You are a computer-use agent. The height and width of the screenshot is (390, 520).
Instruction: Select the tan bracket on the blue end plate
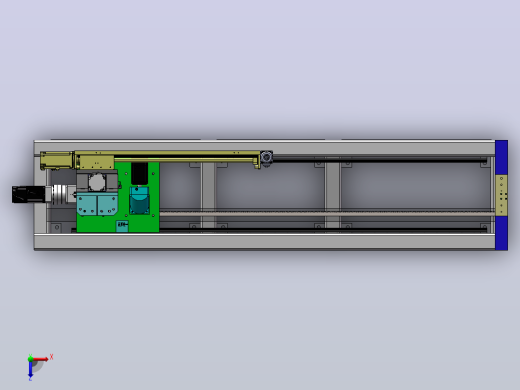pos(501,195)
